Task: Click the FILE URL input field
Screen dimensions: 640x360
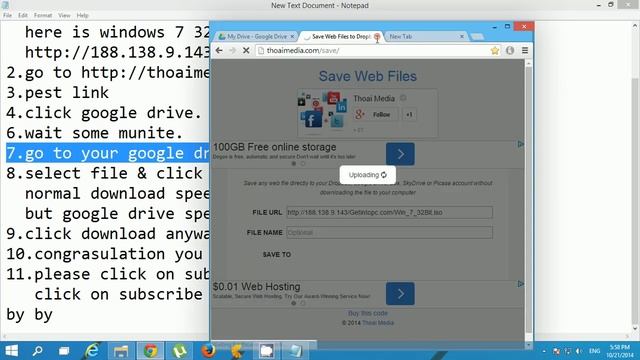Action: tap(389, 212)
